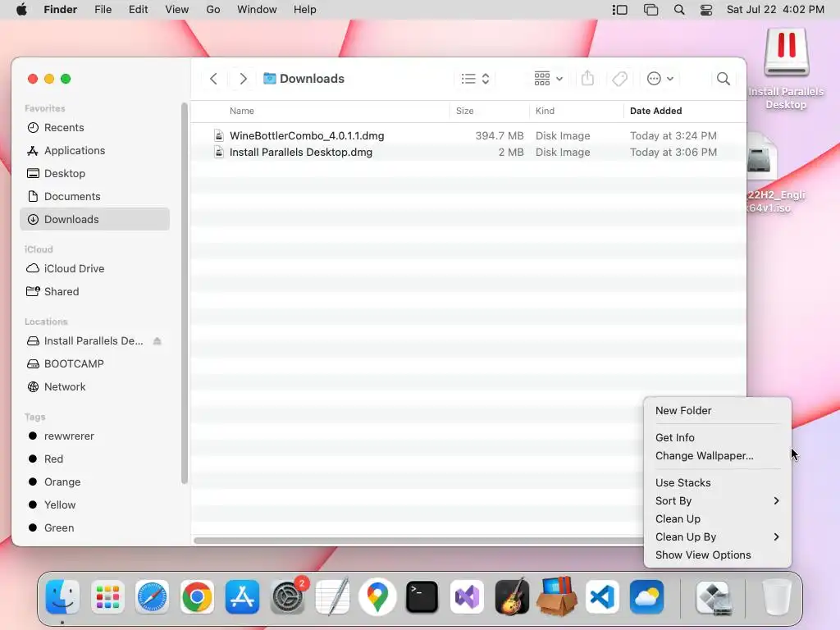The image size is (840, 630).
Task: Eject the Install Parallels Desktop volume
Action: click(157, 340)
